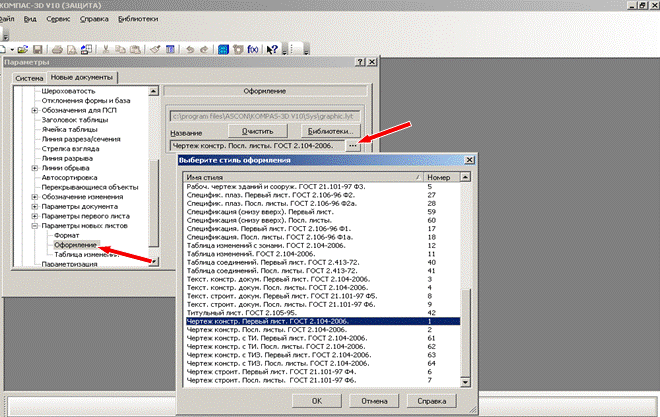Sort by Имя стиля column header
660x417 pixels.
click(303, 177)
